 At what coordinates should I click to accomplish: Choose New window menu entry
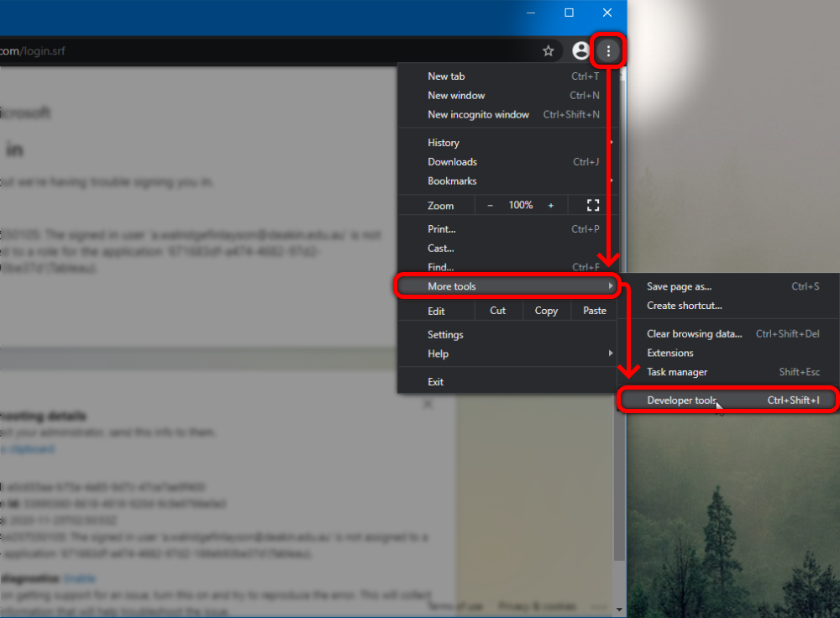point(508,96)
